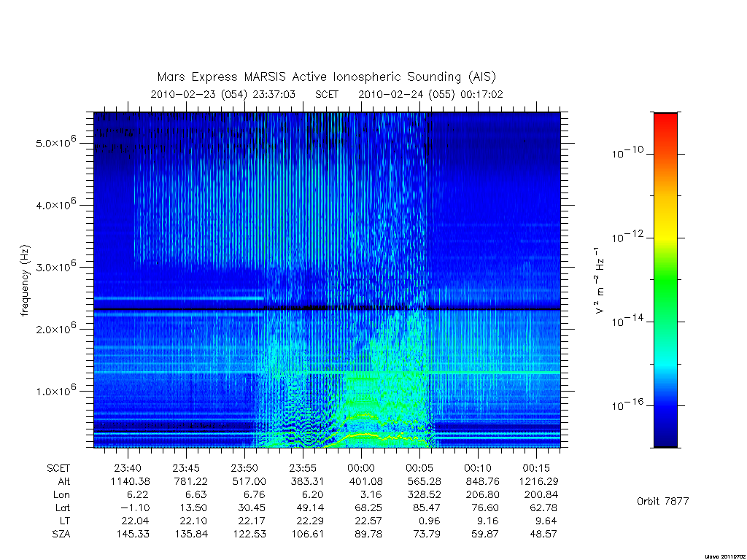Click the SZA value '48.57'
Image resolution: width=747 pixels, height=560 pixels.
[x=543, y=534]
